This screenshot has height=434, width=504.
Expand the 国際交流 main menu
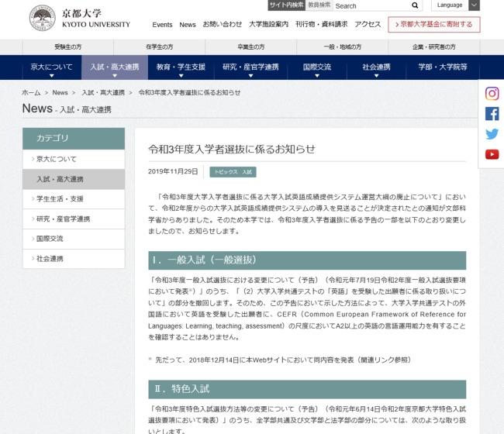click(317, 67)
